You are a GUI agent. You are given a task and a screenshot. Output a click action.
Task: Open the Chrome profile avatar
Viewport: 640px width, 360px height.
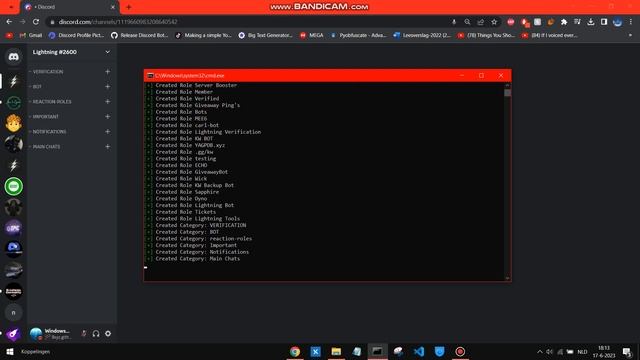(x=618, y=22)
